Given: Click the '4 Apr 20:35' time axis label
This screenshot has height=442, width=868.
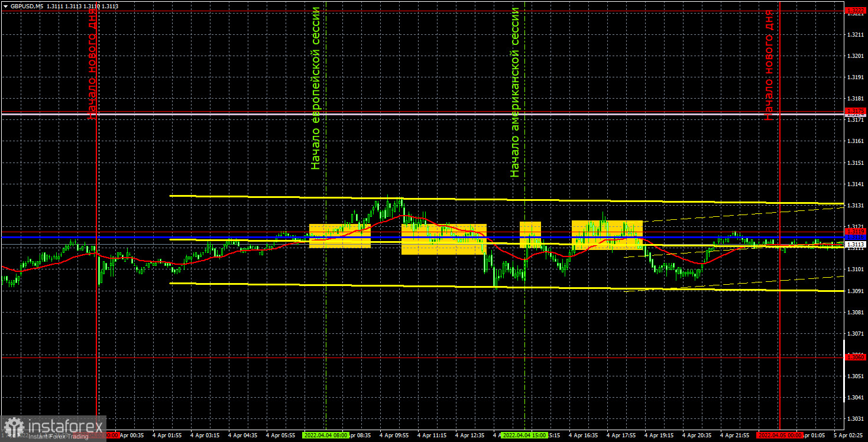Looking at the screenshot, I should [698, 435].
